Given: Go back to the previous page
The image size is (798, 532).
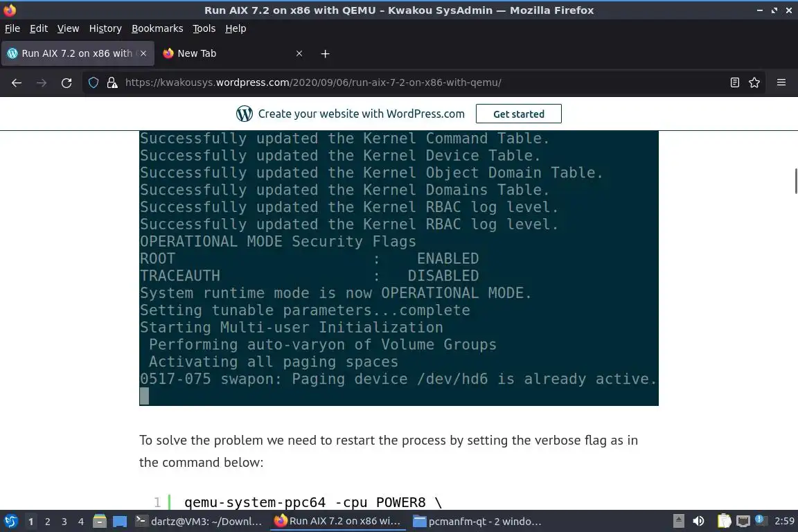Looking at the screenshot, I should click(x=17, y=83).
